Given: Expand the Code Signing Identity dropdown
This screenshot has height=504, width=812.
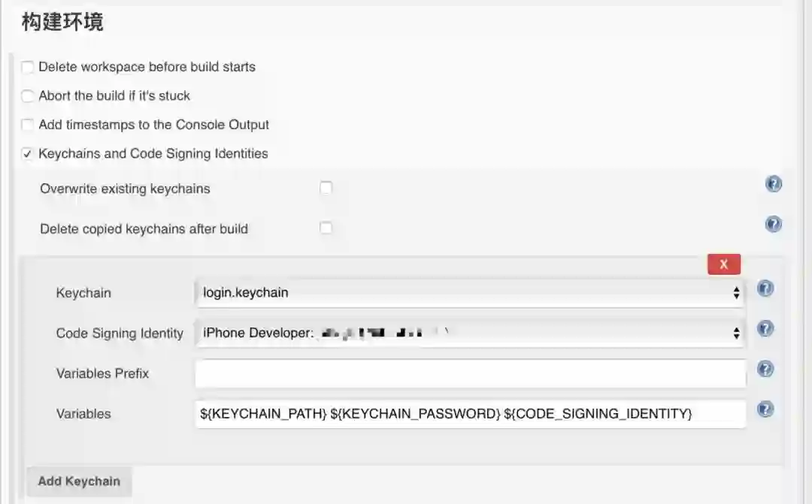Looking at the screenshot, I should coord(469,333).
